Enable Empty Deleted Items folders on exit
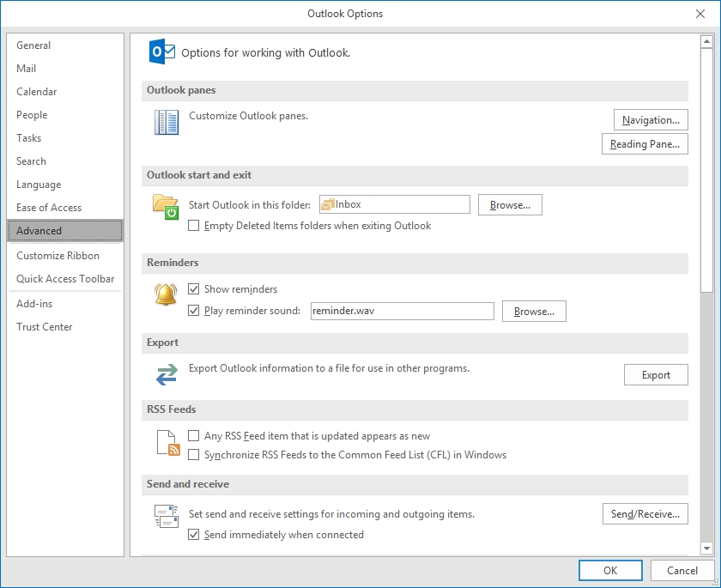This screenshot has height=588, width=721. [194, 226]
